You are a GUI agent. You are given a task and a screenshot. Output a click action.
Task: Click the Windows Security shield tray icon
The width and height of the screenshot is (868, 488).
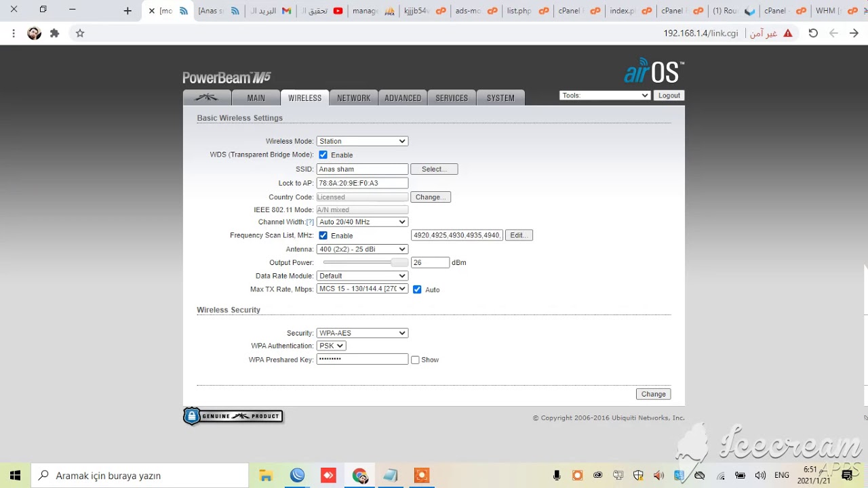638,475
